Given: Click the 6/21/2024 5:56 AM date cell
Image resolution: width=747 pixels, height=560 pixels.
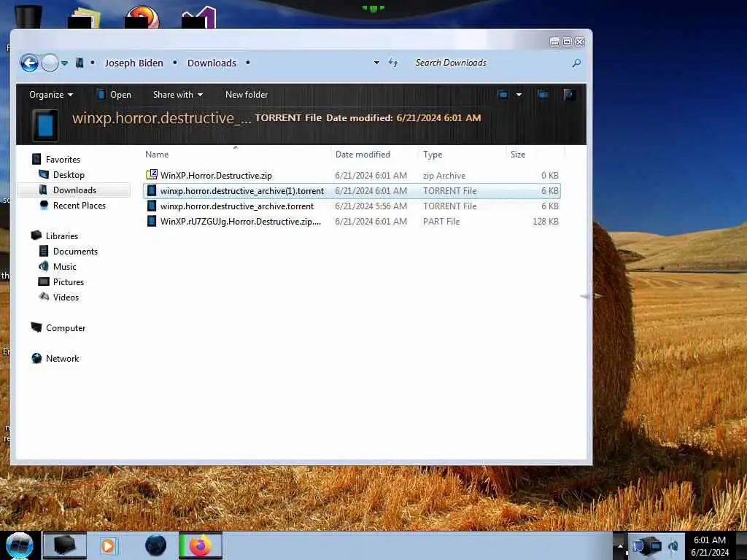Looking at the screenshot, I should pyautogui.click(x=371, y=206).
